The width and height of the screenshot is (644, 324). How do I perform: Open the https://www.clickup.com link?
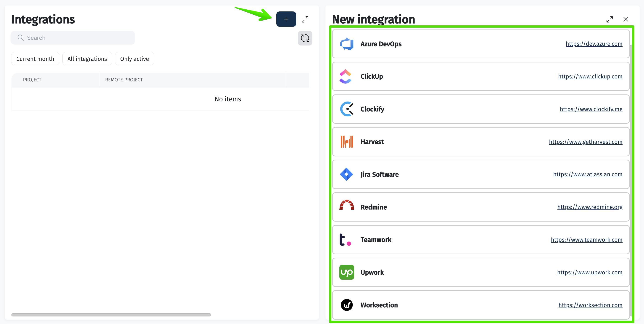coord(590,76)
